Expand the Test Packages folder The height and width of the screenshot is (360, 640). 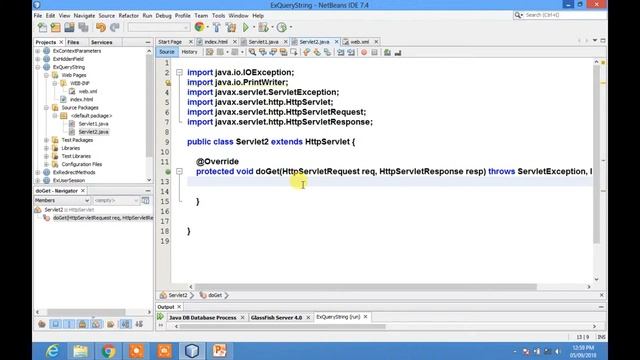(x=47, y=140)
